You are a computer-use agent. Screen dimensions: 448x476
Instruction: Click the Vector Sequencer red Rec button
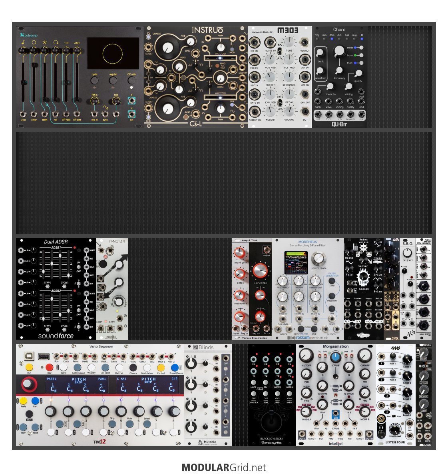coord(50,368)
